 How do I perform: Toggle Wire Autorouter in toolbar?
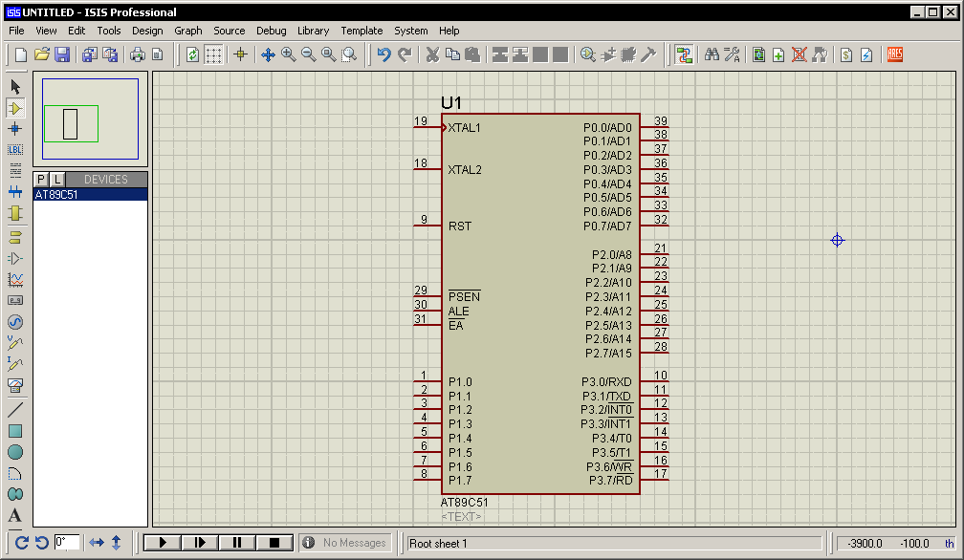click(x=683, y=54)
